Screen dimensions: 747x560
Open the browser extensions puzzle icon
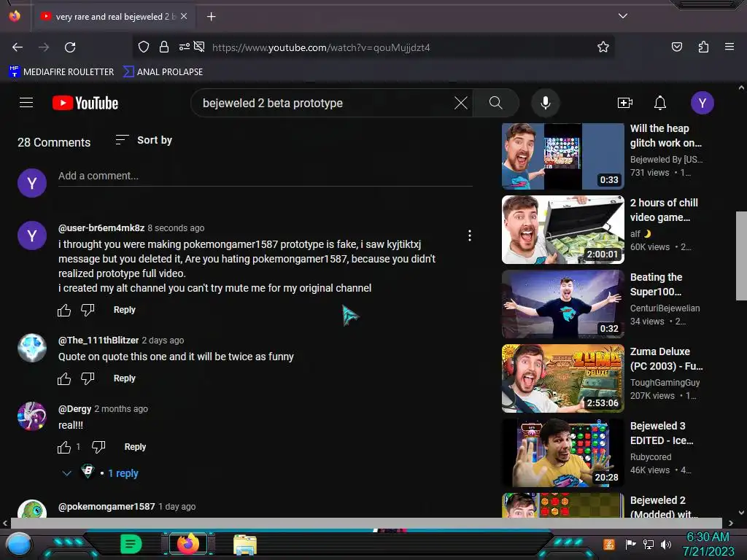click(703, 47)
